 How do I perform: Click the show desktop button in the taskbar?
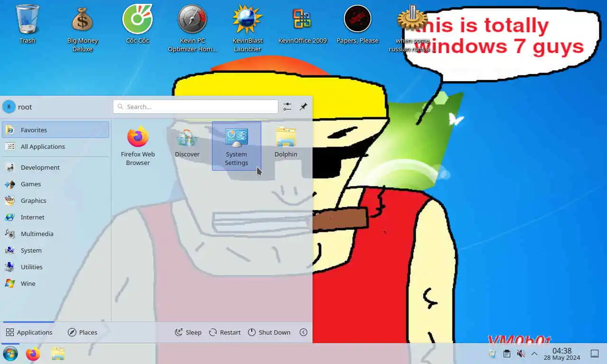(x=594, y=354)
